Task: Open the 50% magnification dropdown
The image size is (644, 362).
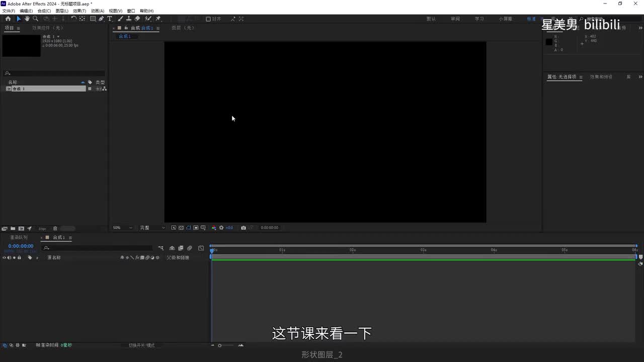Action: pos(122,228)
